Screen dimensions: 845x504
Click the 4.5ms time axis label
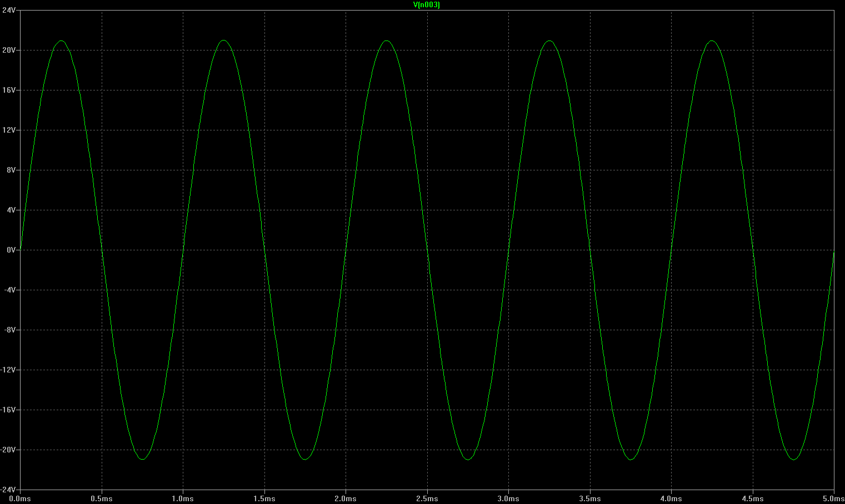[753, 499]
